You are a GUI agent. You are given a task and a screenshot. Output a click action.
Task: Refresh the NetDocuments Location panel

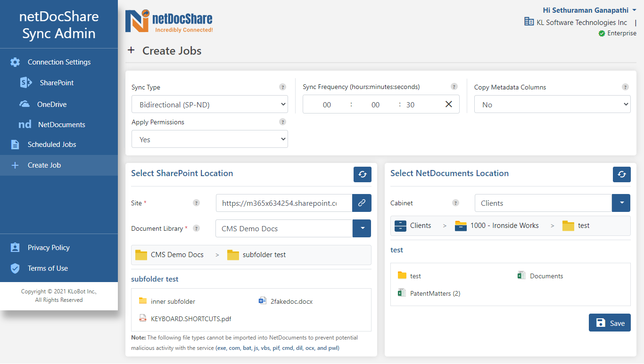coord(622,174)
